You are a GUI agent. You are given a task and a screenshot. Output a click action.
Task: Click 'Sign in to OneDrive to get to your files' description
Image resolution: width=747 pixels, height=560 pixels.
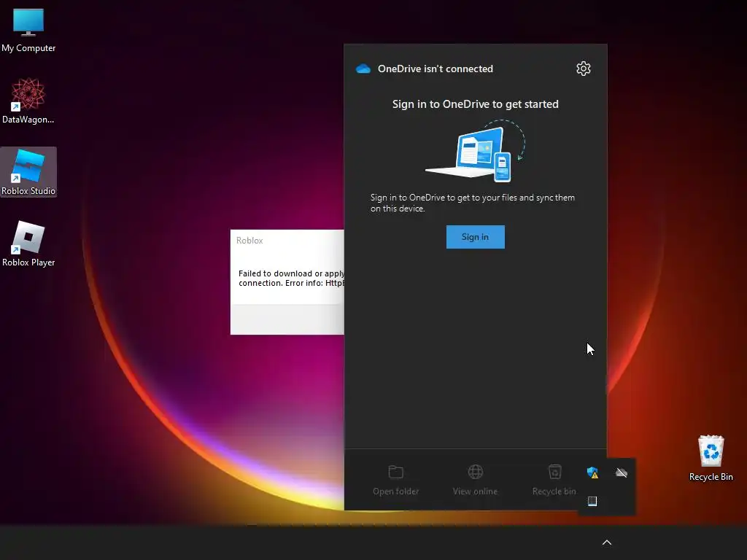pyautogui.click(x=473, y=203)
